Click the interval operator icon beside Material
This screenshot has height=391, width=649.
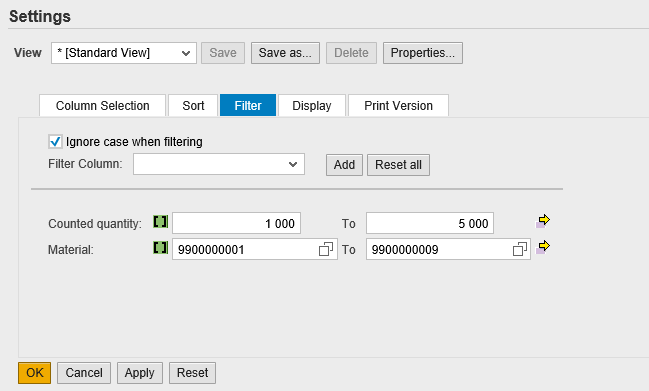pos(161,247)
